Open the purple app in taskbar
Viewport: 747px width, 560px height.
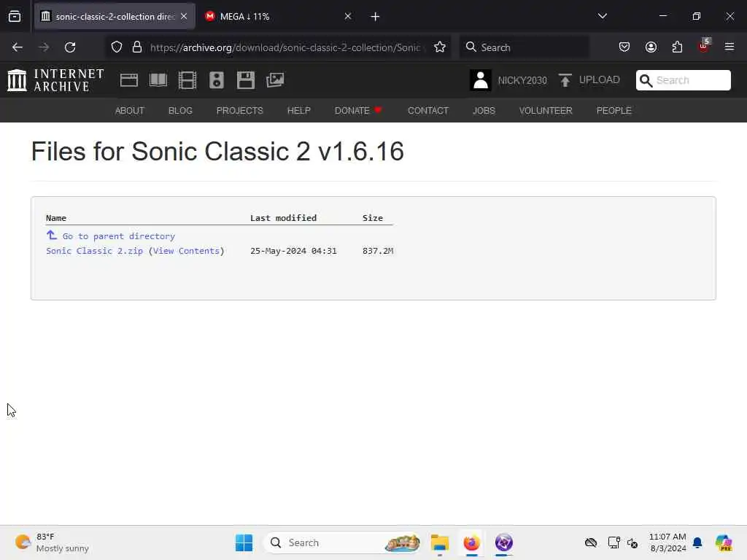point(503,542)
